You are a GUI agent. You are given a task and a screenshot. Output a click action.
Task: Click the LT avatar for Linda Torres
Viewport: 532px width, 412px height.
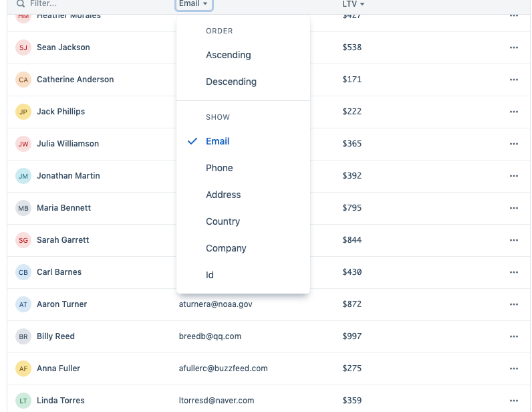pos(23,401)
